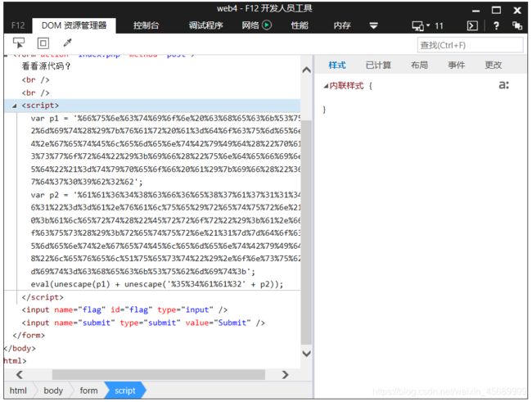Select the script breadcrumb

point(125,391)
